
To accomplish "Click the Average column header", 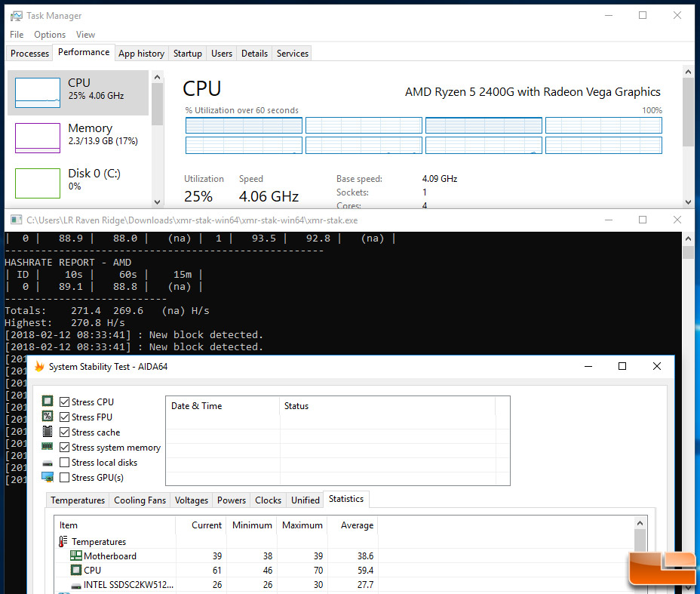I will pos(352,525).
